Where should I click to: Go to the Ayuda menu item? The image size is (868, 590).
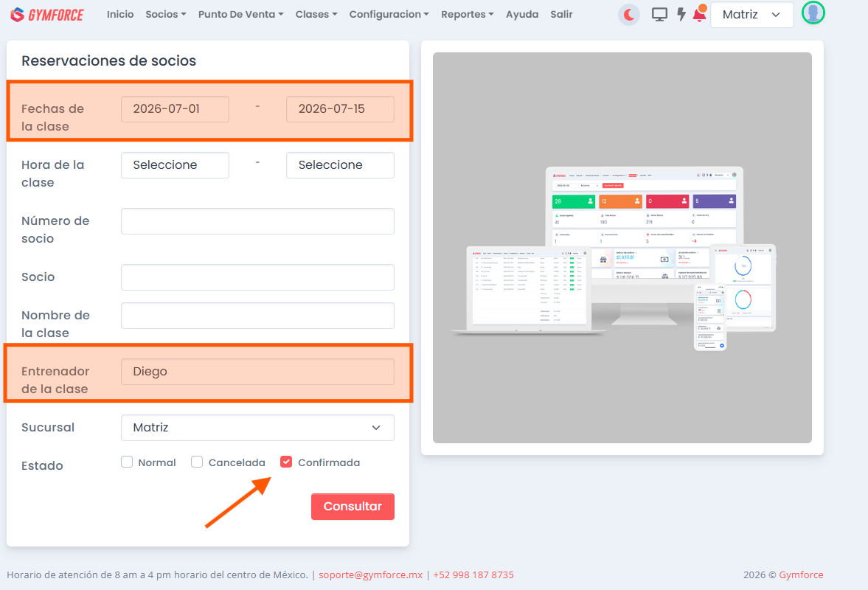pyautogui.click(x=521, y=15)
